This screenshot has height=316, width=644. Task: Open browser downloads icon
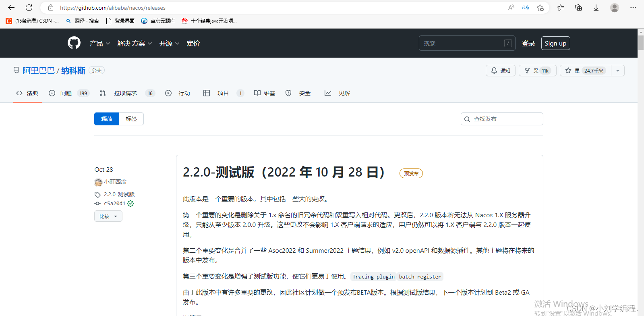596,8
